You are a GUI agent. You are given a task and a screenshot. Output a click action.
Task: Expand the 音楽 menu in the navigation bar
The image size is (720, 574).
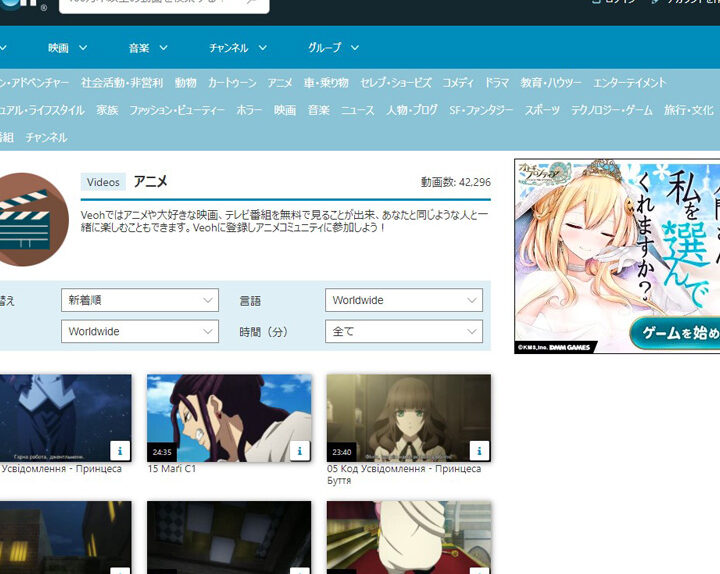148,48
